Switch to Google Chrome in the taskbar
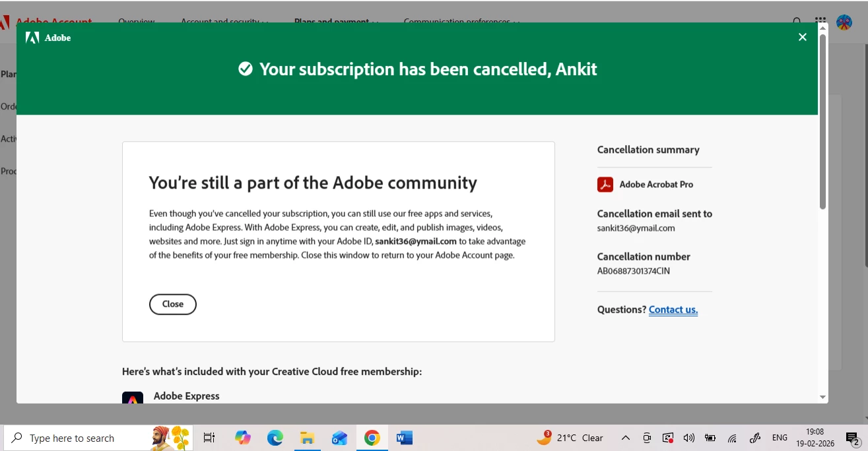The image size is (868, 451). pyautogui.click(x=372, y=438)
